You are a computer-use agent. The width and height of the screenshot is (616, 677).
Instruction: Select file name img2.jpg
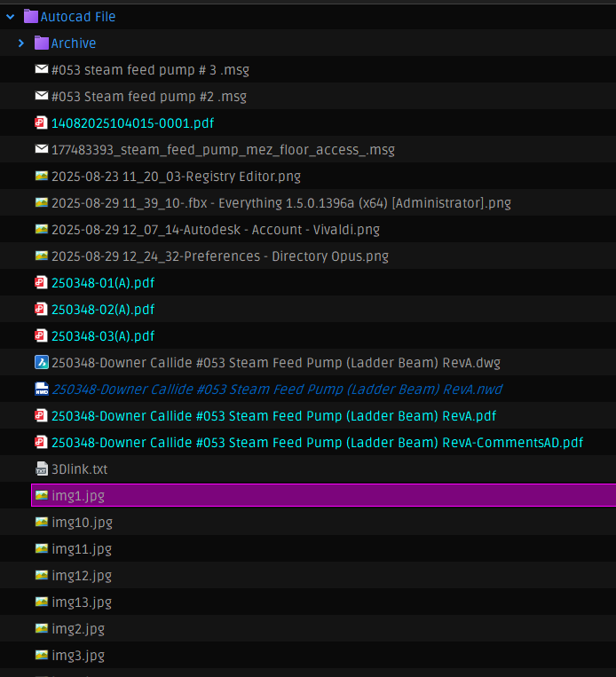click(78, 629)
